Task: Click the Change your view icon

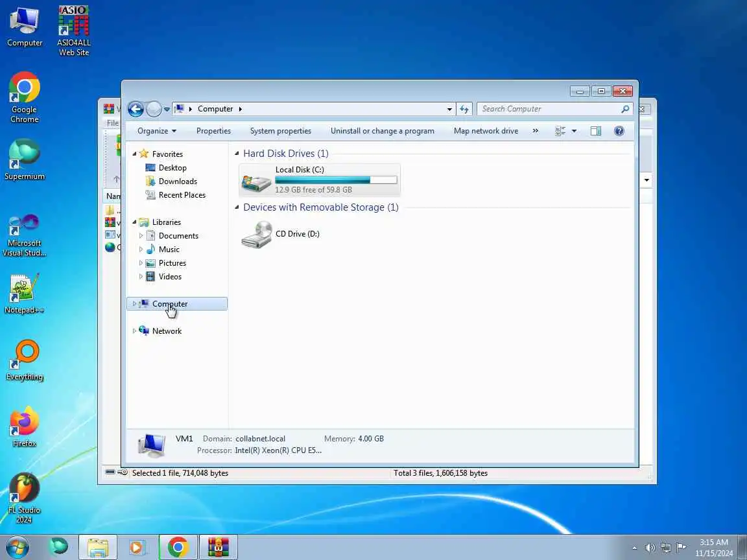Action: tap(560, 131)
